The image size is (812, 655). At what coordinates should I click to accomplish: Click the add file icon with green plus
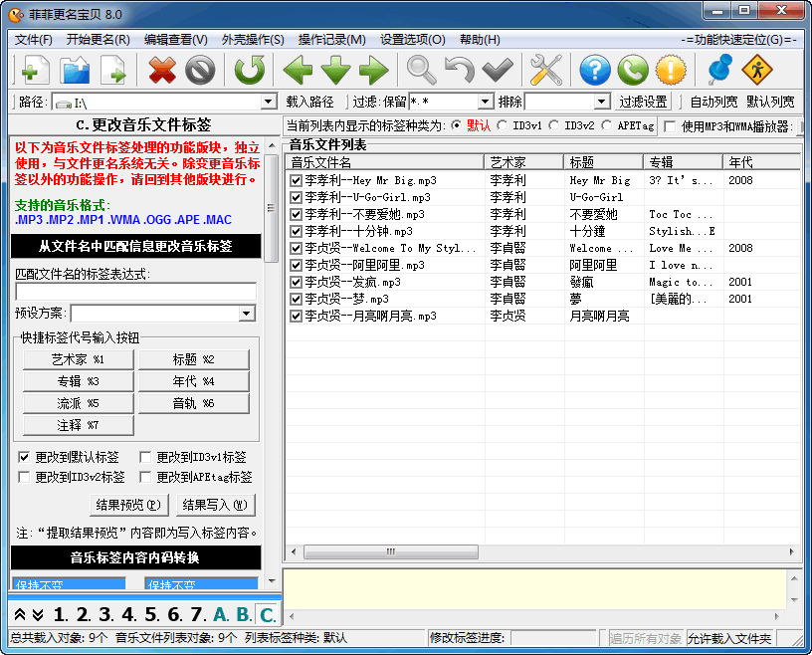pos(34,70)
